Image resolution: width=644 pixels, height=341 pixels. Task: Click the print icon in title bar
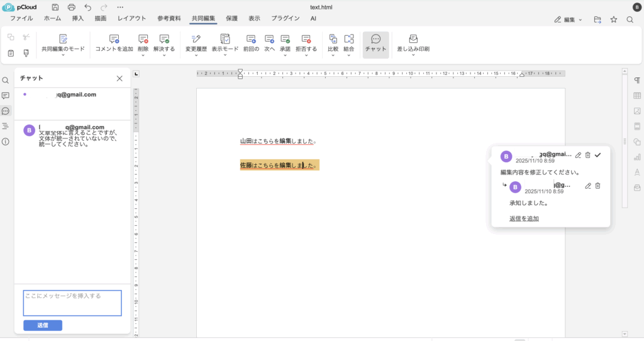pyautogui.click(x=72, y=7)
